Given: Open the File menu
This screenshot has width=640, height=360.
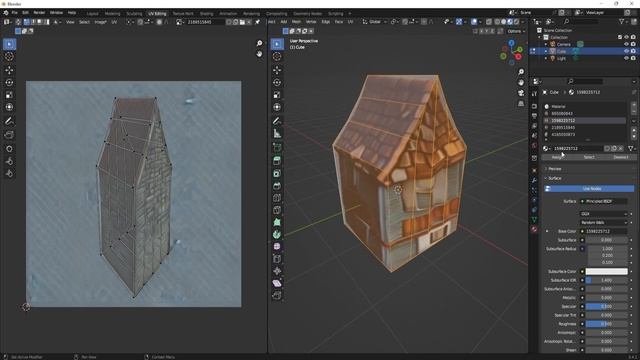Looking at the screenshot, I should coord(14,13).
